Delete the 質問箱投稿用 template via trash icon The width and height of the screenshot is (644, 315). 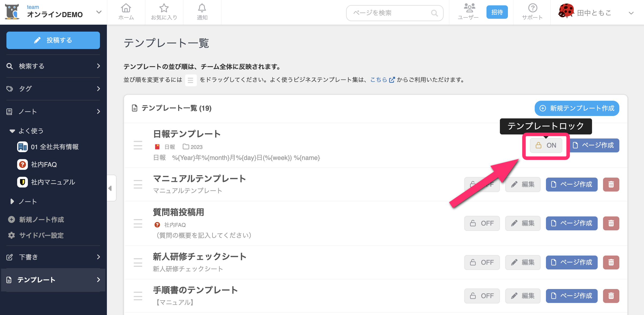(611, 223)
